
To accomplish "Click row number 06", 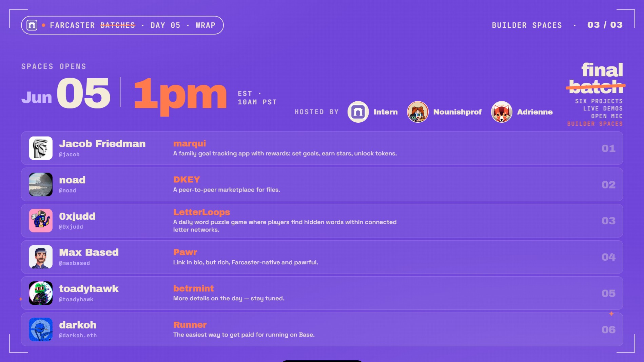I will [x=608, y=329].
